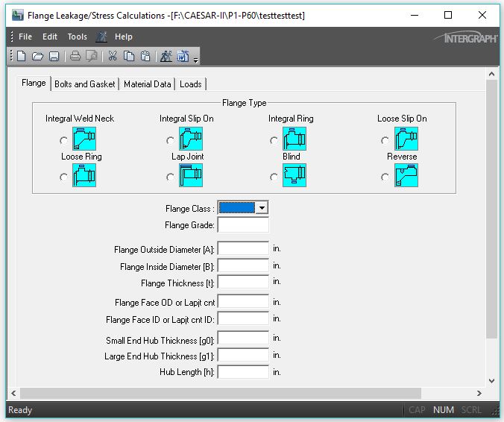The height and width of the screenshot is (422, 504).
Task: Click the Copy toolbar icon
Action: click(x=129, y=56)
